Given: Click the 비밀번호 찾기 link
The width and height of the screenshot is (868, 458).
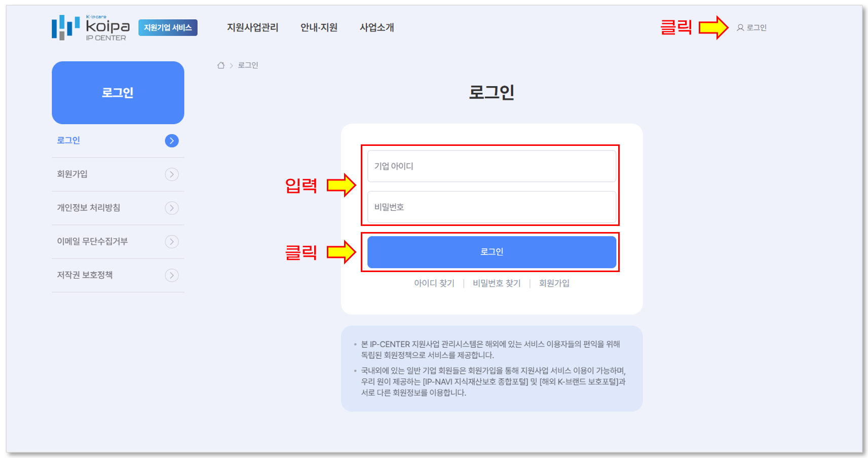Looking at the screenshot, I should (497, 283).
